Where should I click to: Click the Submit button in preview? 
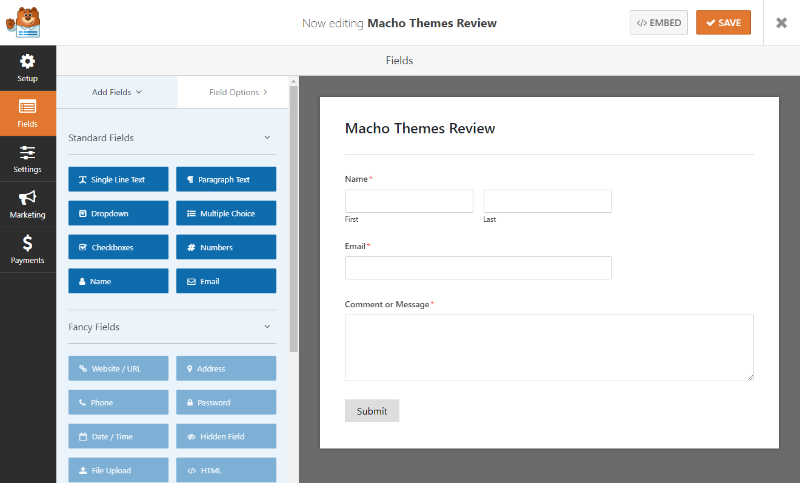coord(372,411)
